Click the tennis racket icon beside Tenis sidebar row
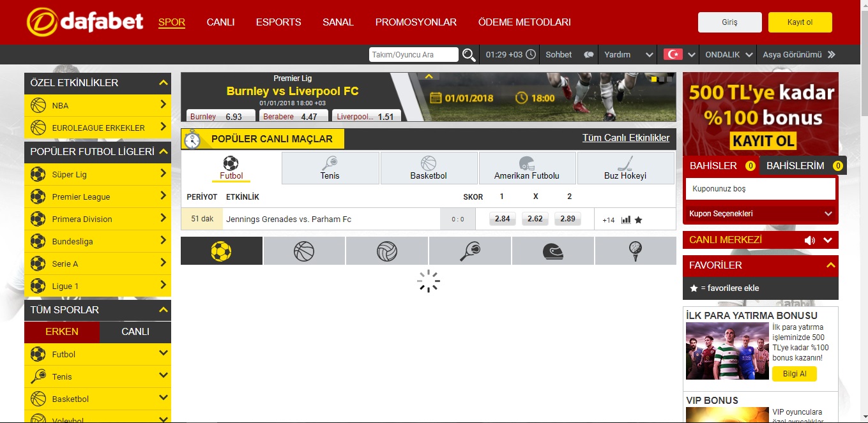Viewport: 868px width, 423px height. (38, 376)
